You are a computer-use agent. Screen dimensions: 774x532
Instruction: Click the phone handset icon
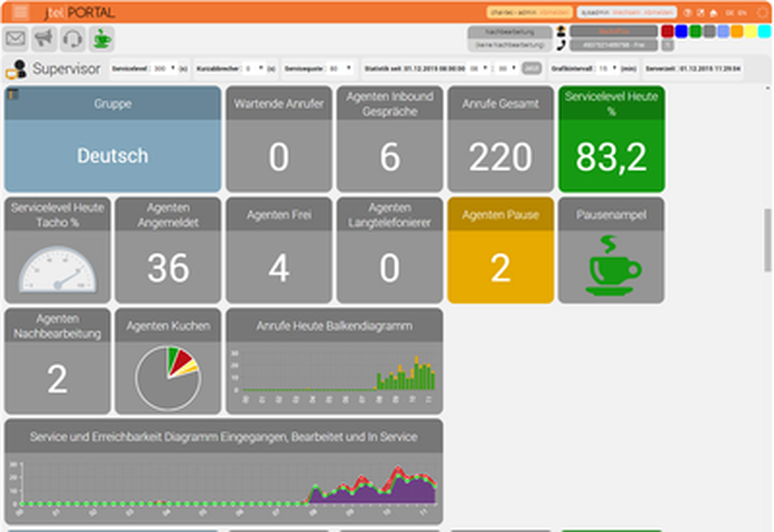(561, 45)
